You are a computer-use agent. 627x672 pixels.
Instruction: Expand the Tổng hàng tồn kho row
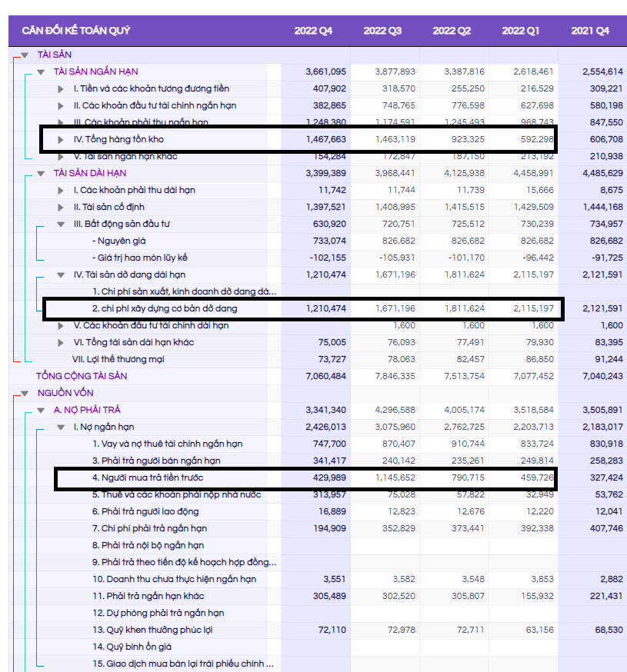[61, 140]
